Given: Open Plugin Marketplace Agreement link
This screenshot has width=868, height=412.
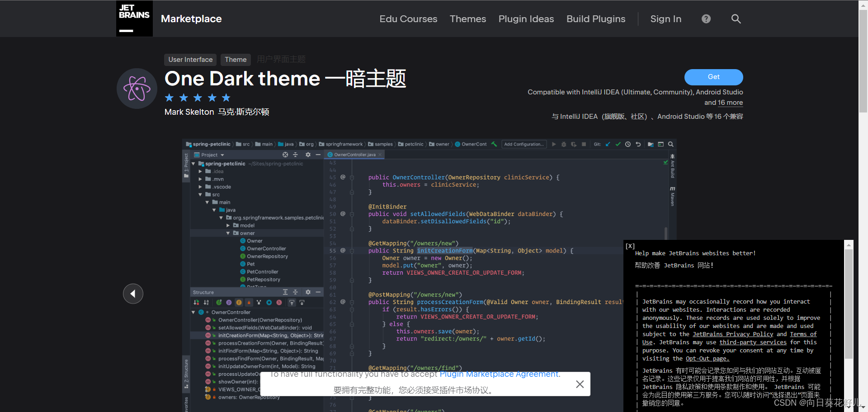Looking at the screenshot, I should [x=500, y=374].
